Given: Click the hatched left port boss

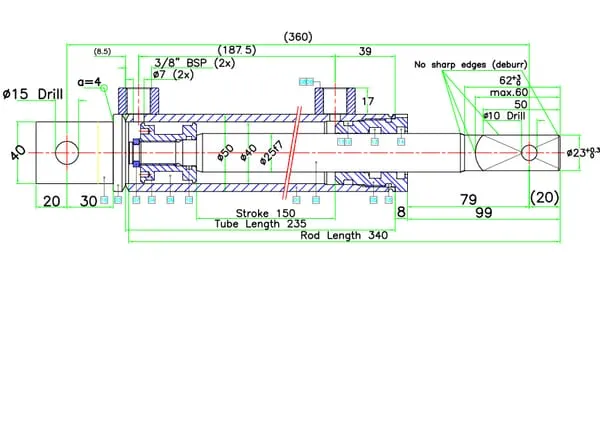Looking at the screenshot, I should pos(135,99).
